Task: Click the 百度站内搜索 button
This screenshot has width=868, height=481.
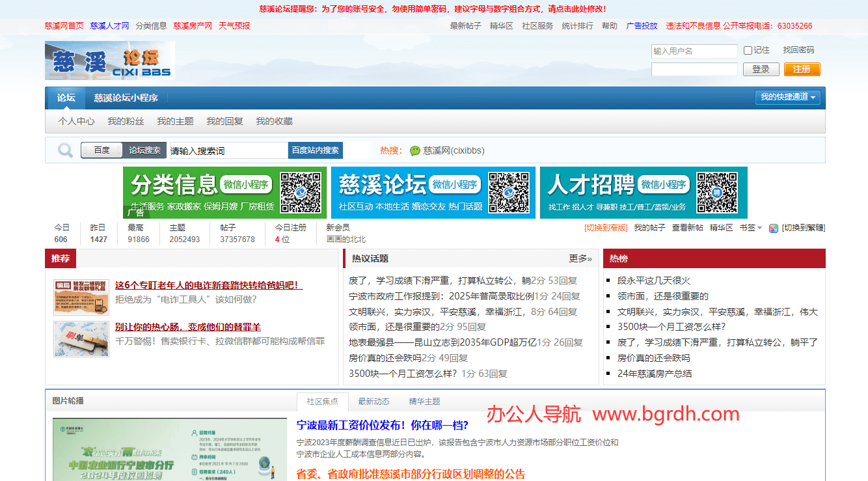Action: click(x=316, y=150)
